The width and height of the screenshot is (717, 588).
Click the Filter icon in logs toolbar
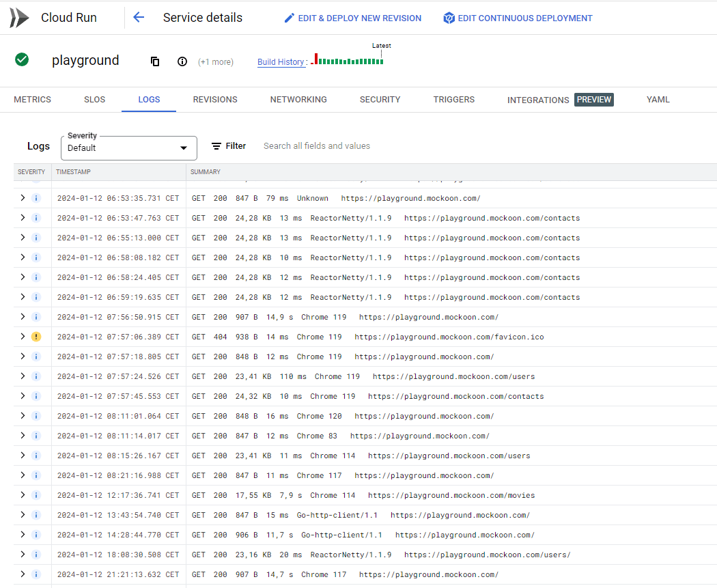point(216,146)
